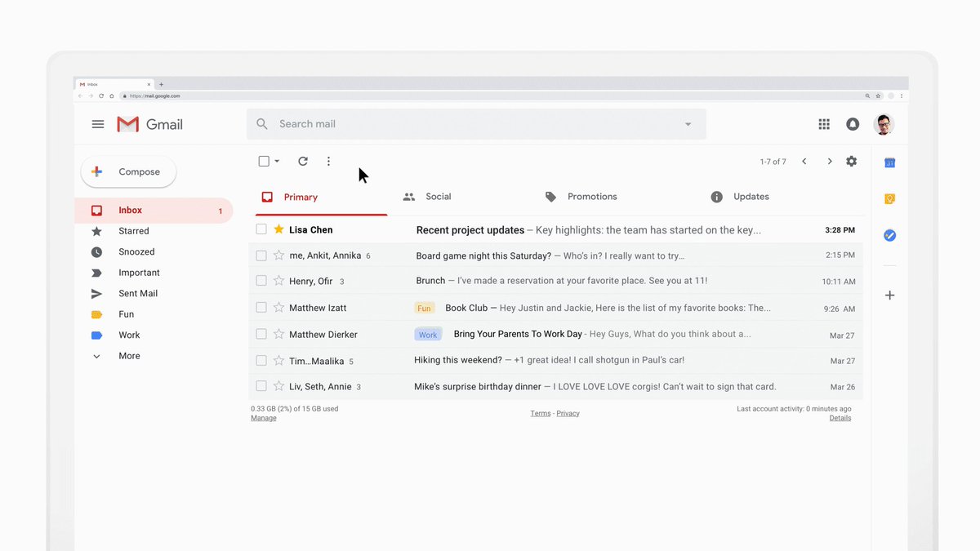Open Google Calendar side panel
980x551 pixels.
(x=890, y=163)
